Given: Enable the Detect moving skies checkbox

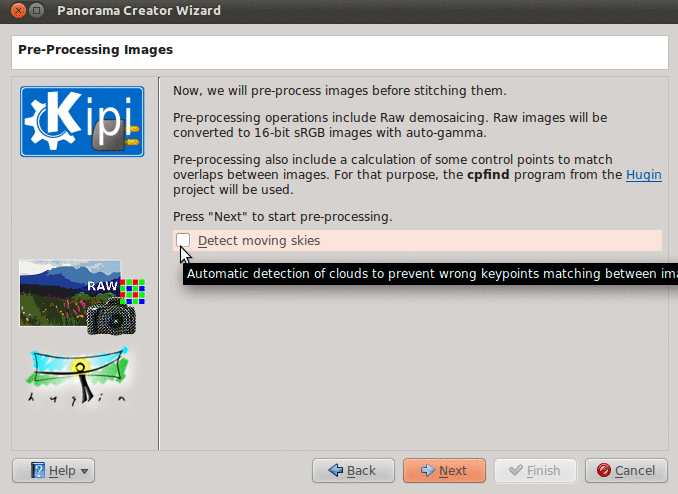Looking at the screenshot, I should pos(183,240).
